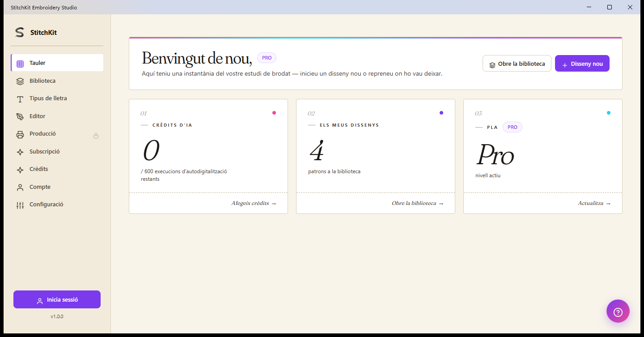Click the Subscripció sparkle icon
644x337 pixels.
pyautogui.click(x=20, y=152)
